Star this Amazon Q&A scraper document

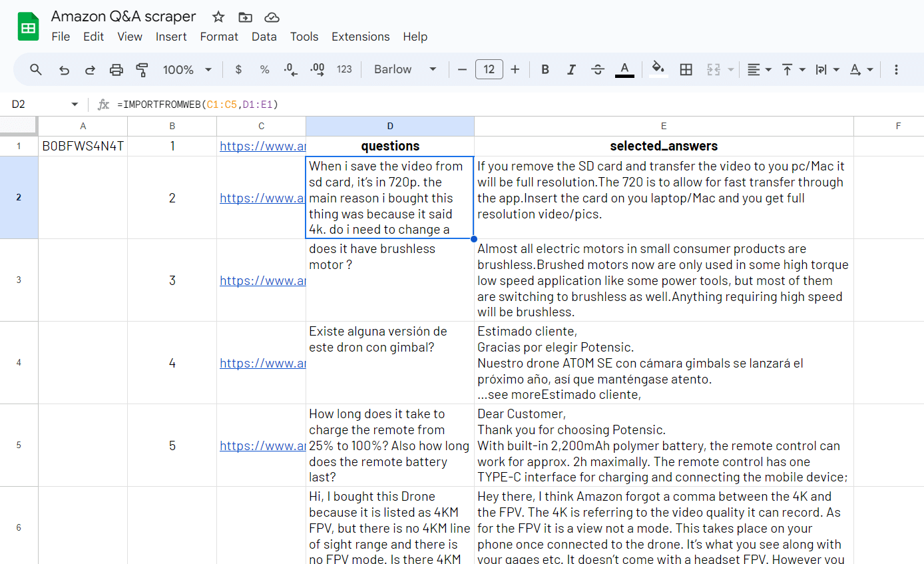(218, 17)
